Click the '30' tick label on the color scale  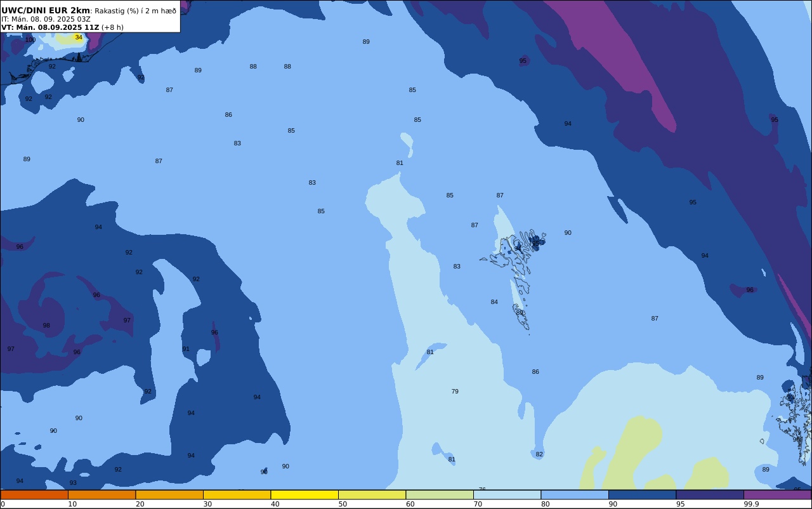(x=207, y=504)
